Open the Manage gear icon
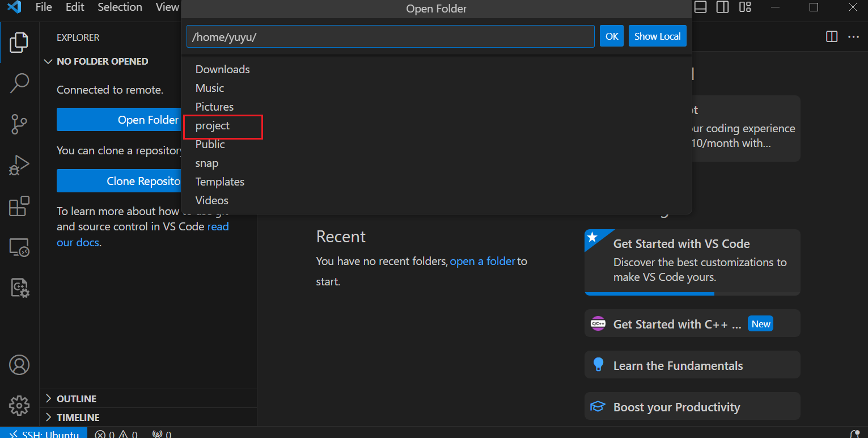 pos(19,406)
